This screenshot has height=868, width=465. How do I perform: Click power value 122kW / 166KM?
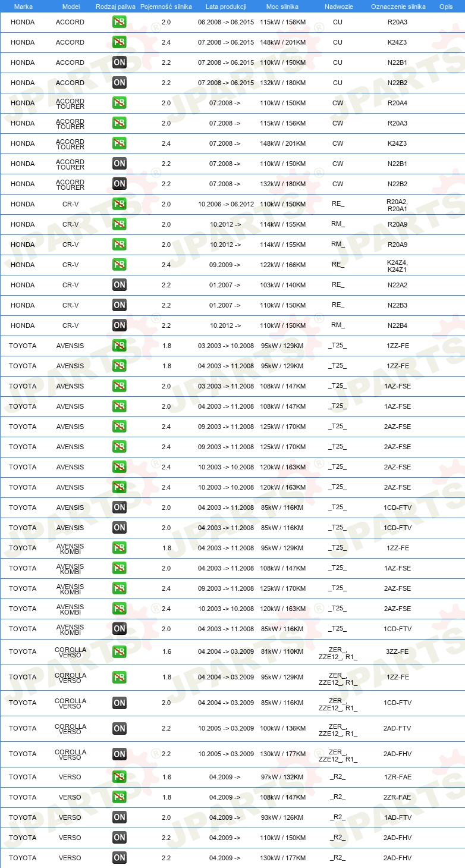click(x=282, y=265)
